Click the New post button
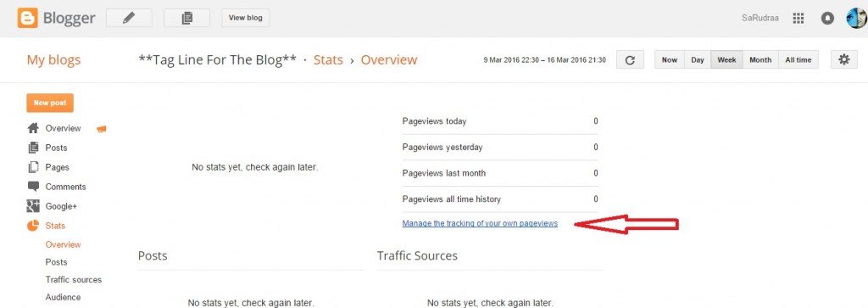868x308 pixels. (50, 103)
